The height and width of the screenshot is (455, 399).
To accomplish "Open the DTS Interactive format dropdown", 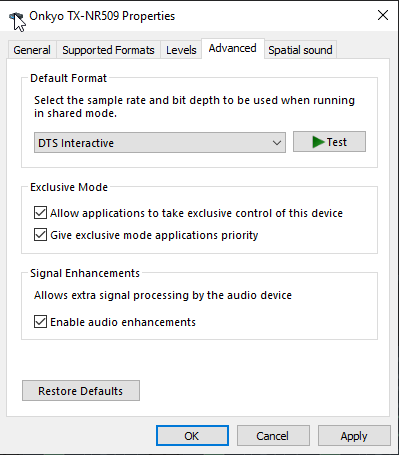I will pyautogui.click(x=160, y=143).
